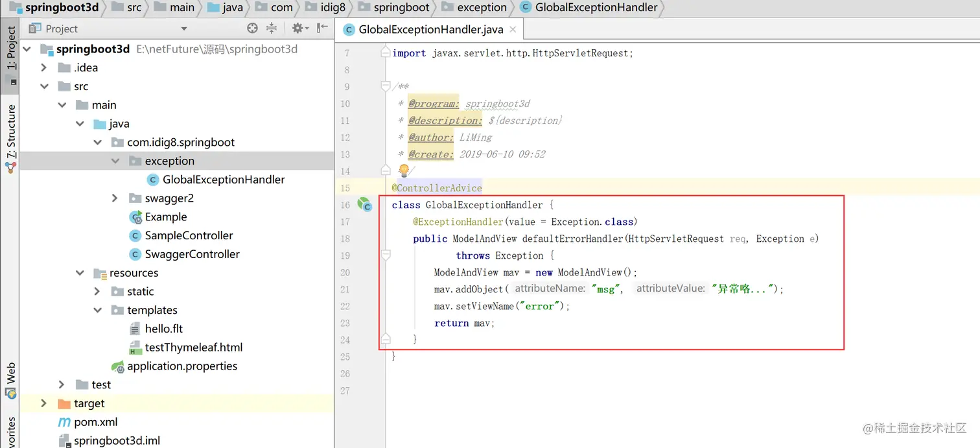Expand the swagger2 package
Screen dimensions: 980x448
[115, 198]
